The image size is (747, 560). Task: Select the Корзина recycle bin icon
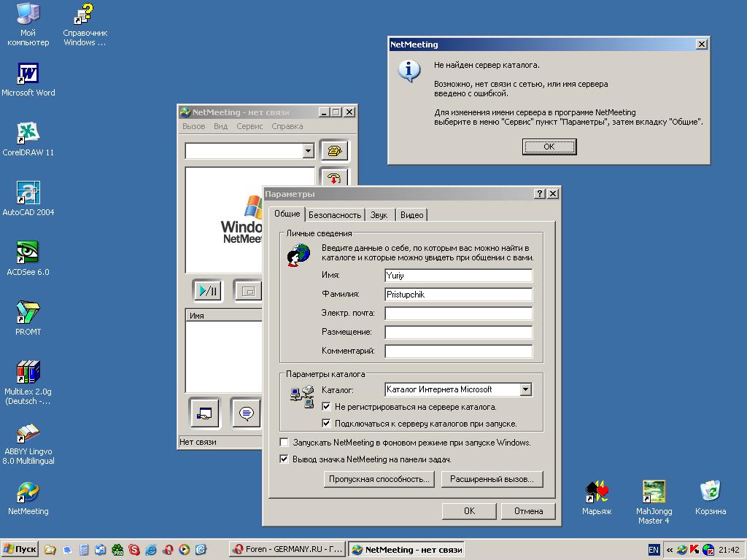[711, 499]
